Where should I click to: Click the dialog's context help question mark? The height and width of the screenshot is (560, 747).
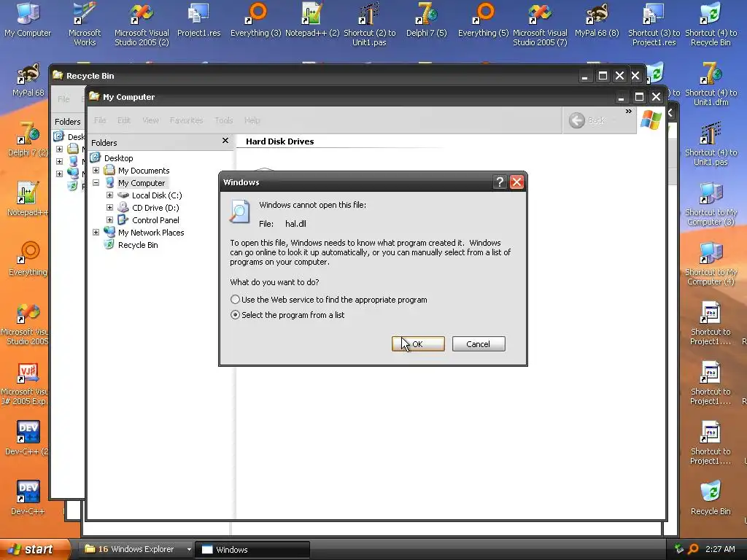pos(499,182)
